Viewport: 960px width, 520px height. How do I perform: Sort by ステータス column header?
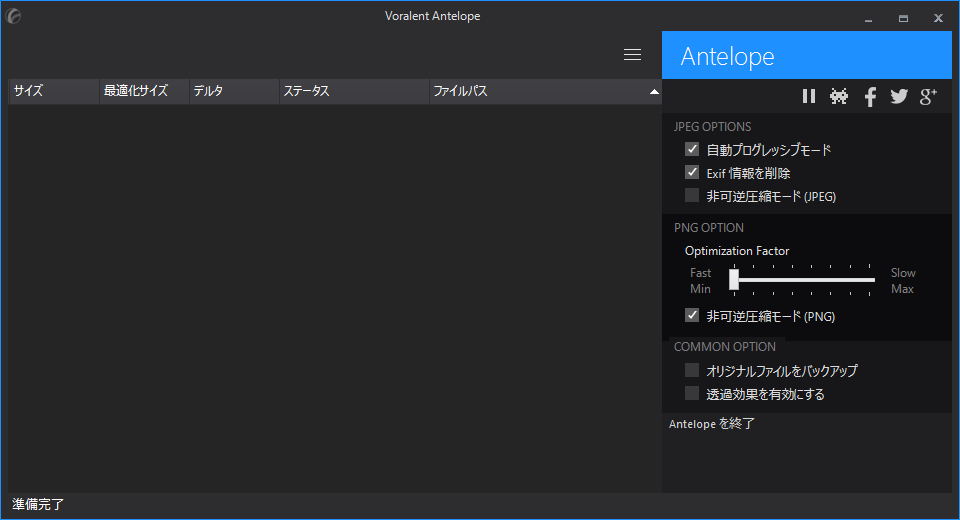354,91
